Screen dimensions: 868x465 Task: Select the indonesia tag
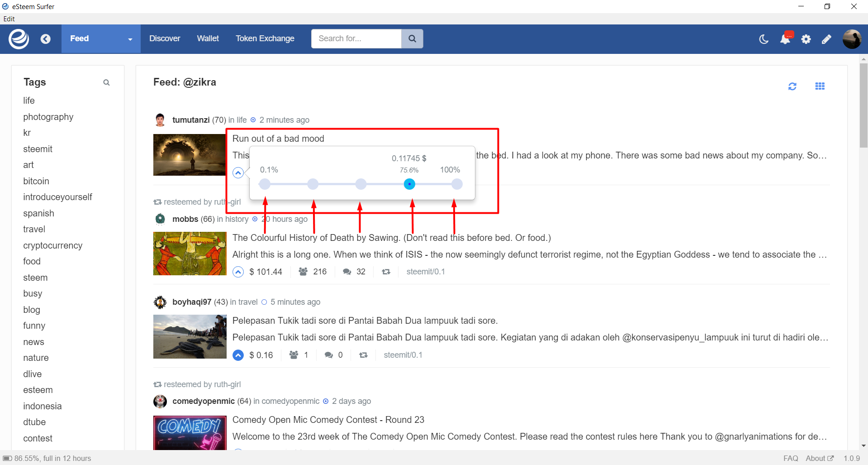coord(43,406)
